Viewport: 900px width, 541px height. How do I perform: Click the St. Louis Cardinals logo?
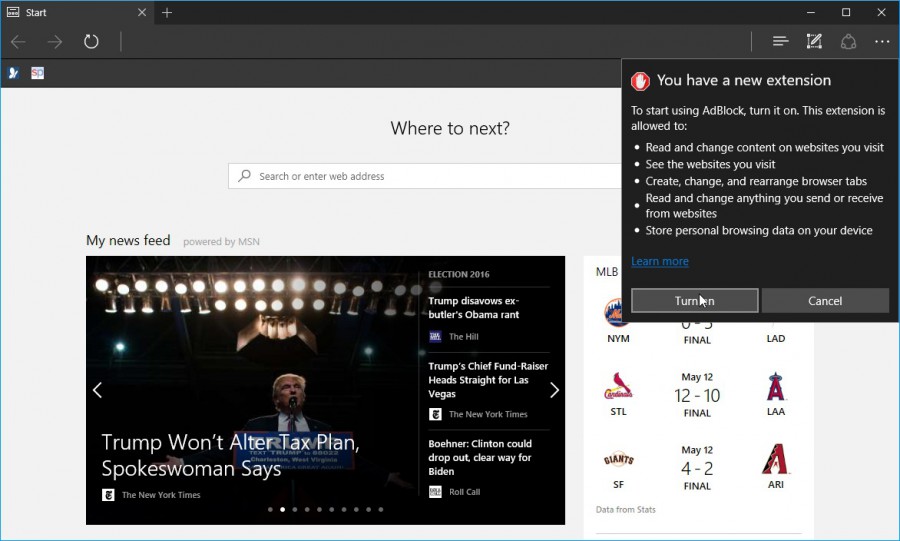tap(618, 386)
